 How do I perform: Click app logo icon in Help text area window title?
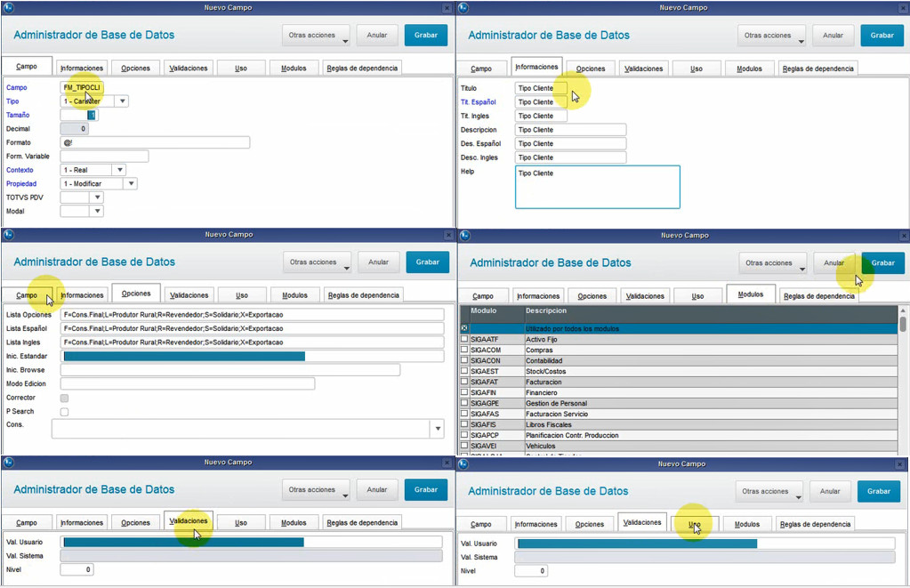point(463,8)
